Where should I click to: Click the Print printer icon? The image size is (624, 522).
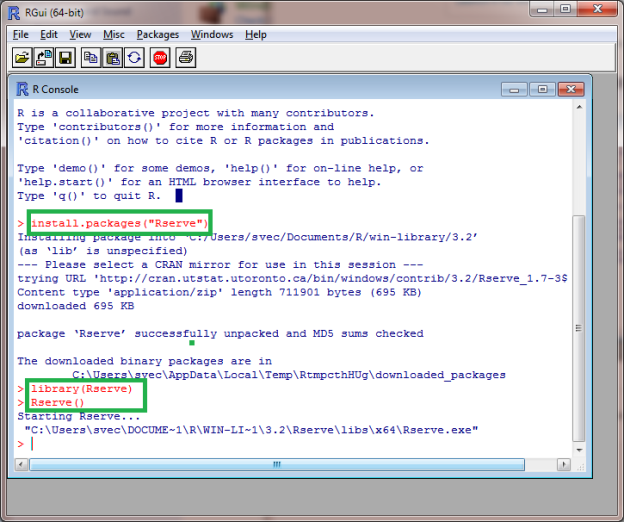(x=186, y=58)
